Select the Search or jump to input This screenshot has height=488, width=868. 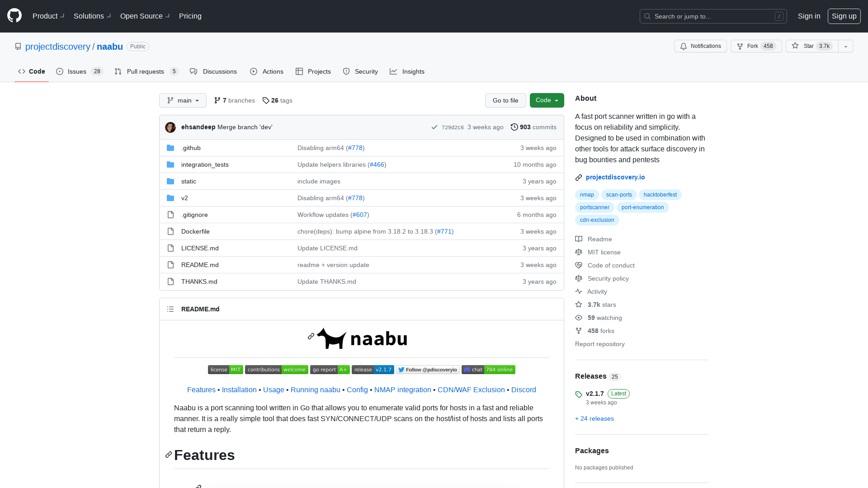click(713, 16)
